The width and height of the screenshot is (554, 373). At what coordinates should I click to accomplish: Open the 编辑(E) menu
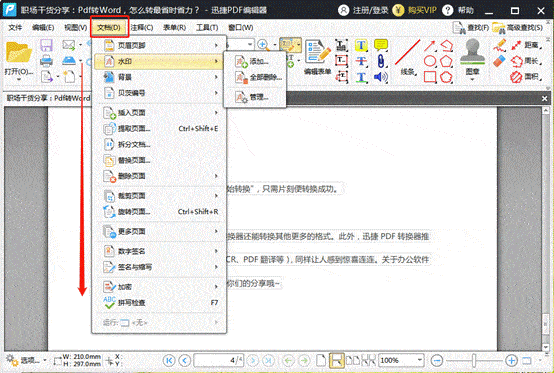click(43, 28)
